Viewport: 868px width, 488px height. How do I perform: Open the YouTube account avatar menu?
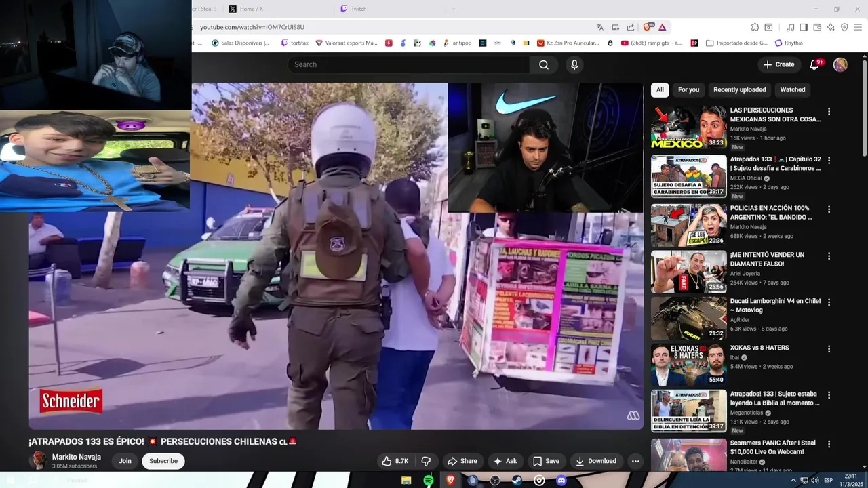840,64
